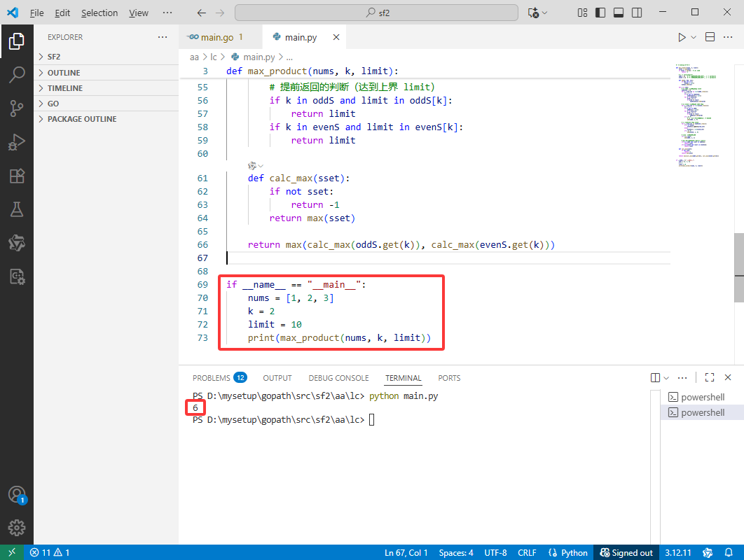The height and width of the screenshot is (560, 744).
Task: Split the terminal
Action: (x=655, y=377)
